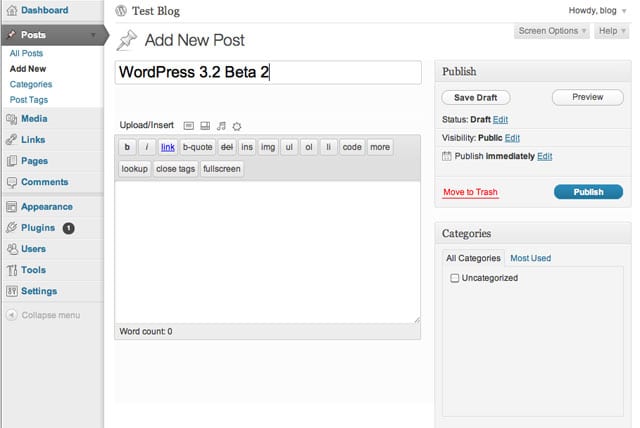This screenshot has width=640, height=428.
Task: Open the Media section in sidebar
Action: (34, 118)
